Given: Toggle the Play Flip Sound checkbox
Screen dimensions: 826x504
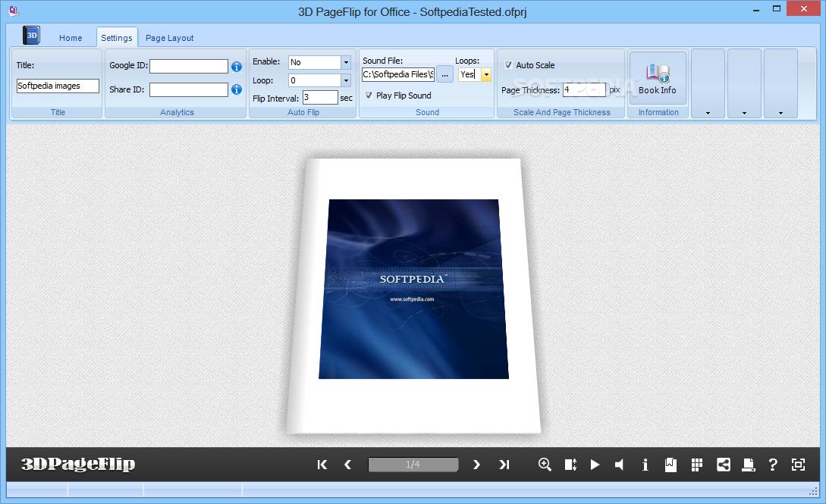Looking at the screenshot, I should click(369, 95).
